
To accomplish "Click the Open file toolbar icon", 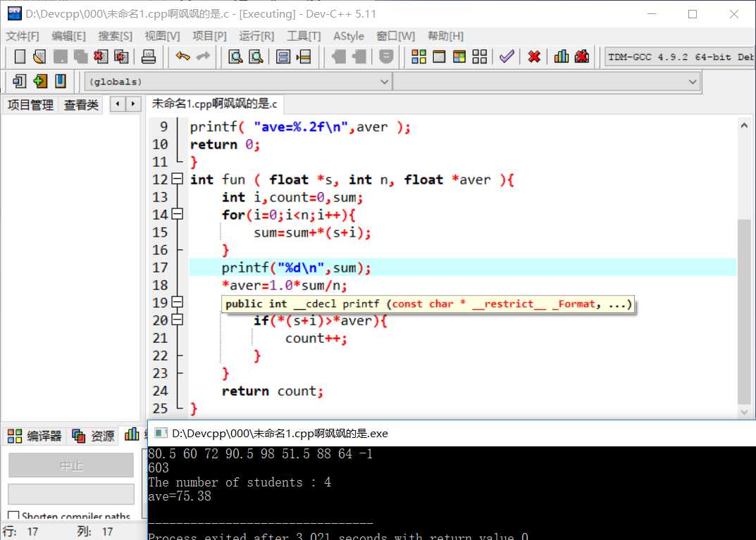I will coord(39,56).
